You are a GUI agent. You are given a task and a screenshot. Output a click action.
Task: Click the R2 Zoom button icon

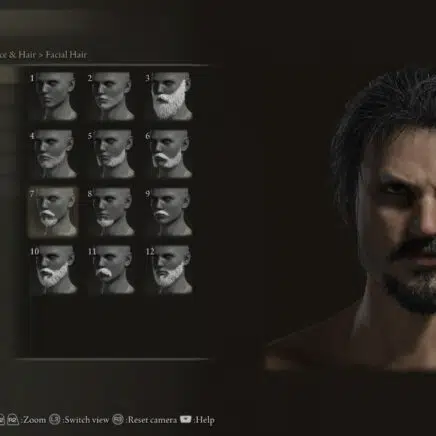click(13, 419)
